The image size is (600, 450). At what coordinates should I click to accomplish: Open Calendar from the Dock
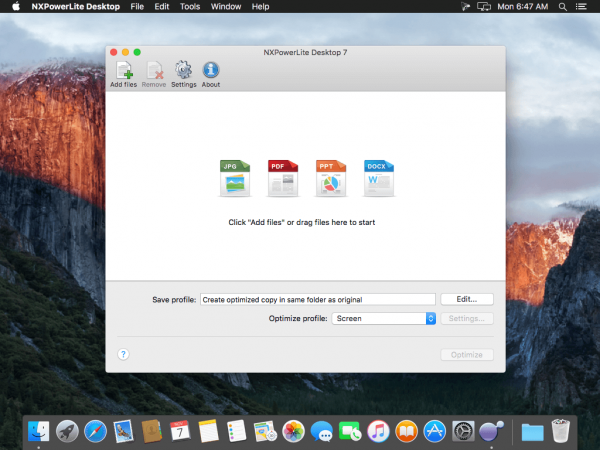(180, 431)
